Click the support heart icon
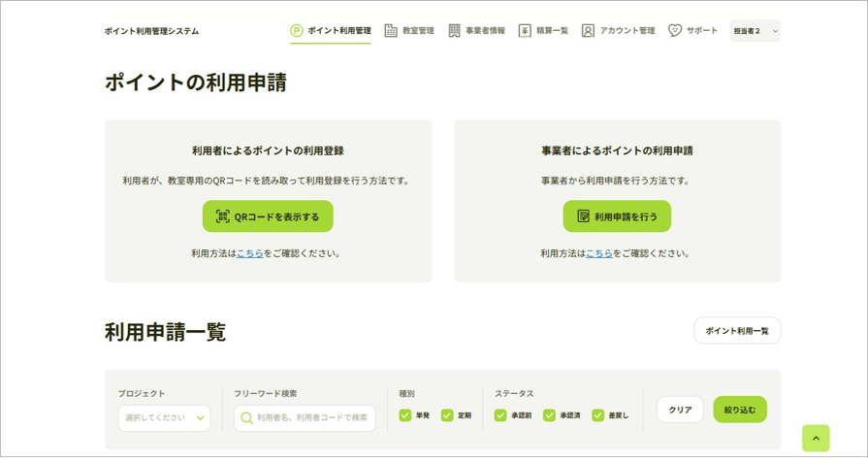Viewport: 868px width, 463px height. coord(675,31)
